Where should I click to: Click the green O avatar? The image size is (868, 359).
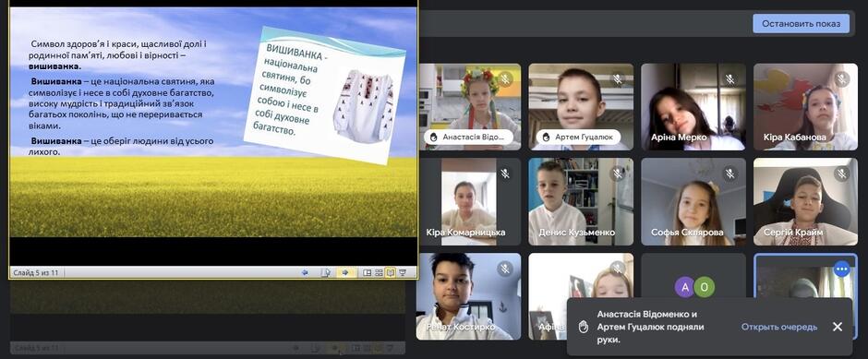coord(705,286)
